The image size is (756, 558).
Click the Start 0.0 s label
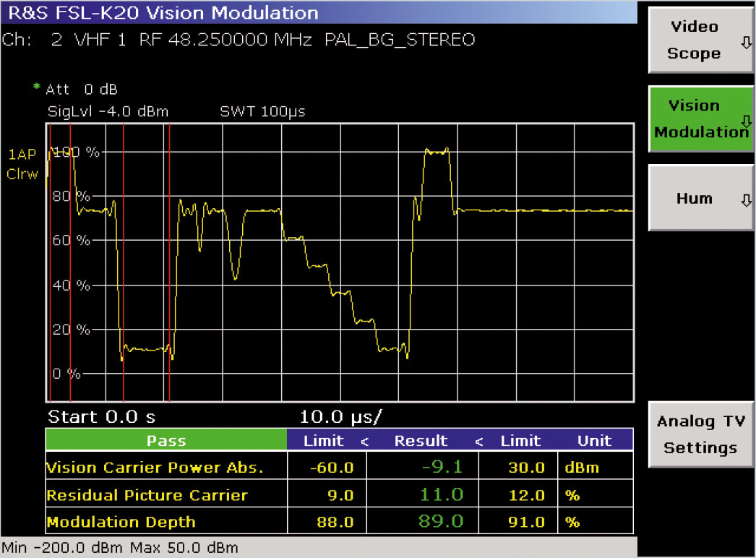(x=101, y=416)
